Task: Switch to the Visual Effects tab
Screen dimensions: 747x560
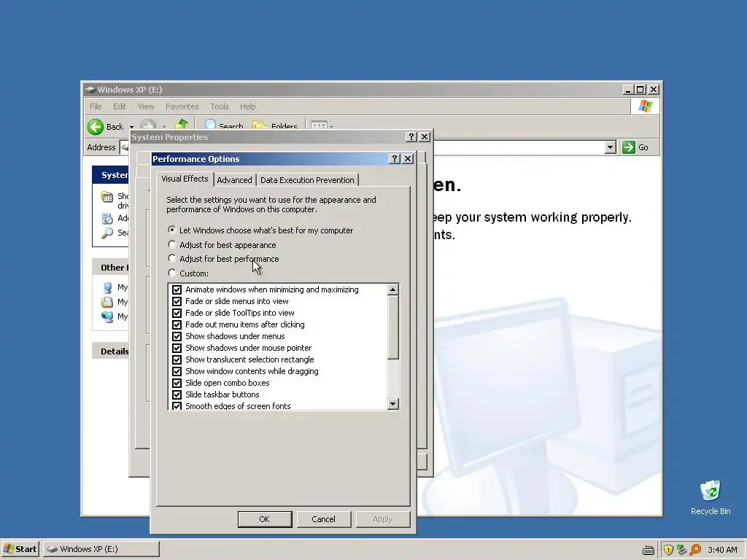Action: point(185,179)
